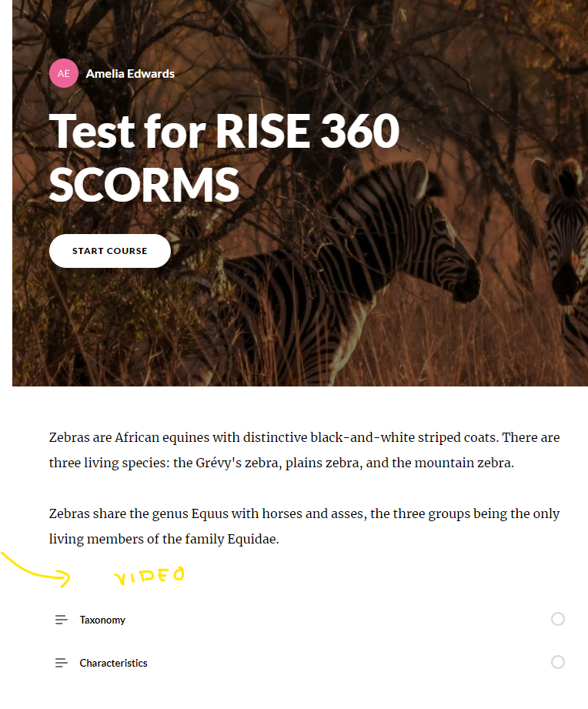Click the yellow handwritten VIDEO label
Screen dimensions: 588x709
click(x=150, y=576)
